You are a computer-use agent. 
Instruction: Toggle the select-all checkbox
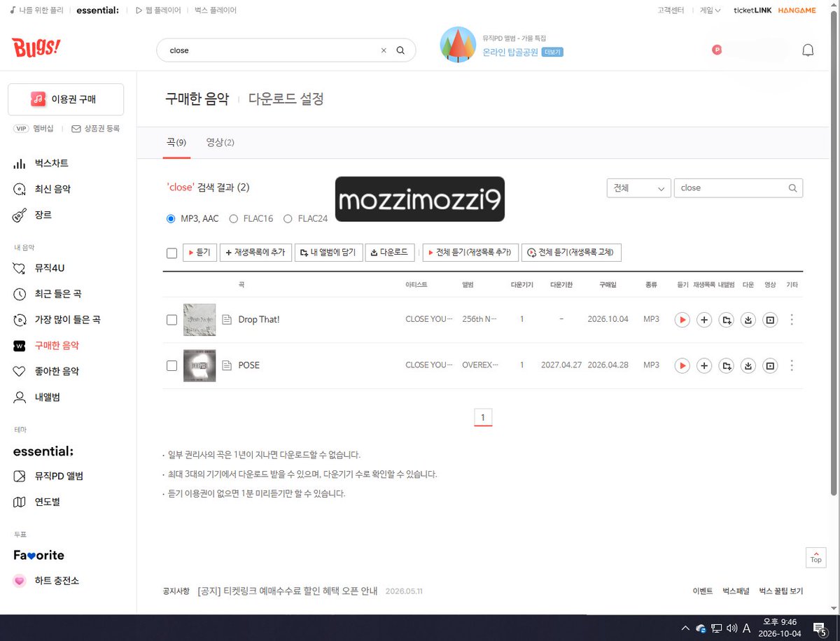(x=171, y=253)
